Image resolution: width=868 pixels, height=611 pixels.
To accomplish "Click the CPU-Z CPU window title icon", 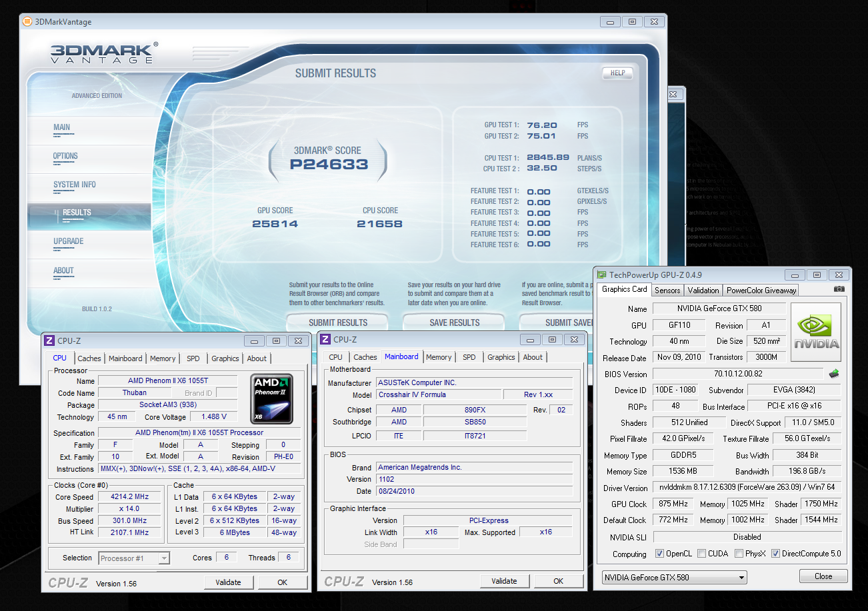I will [x=49, y=340].
